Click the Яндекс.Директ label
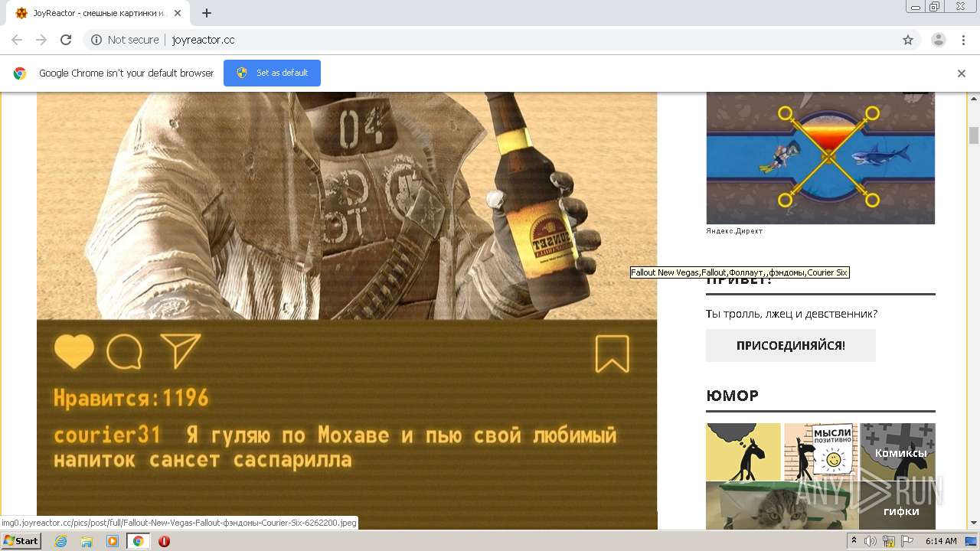Image resolution: width=980 pixels, height=551 pixels. coord(734,231)
